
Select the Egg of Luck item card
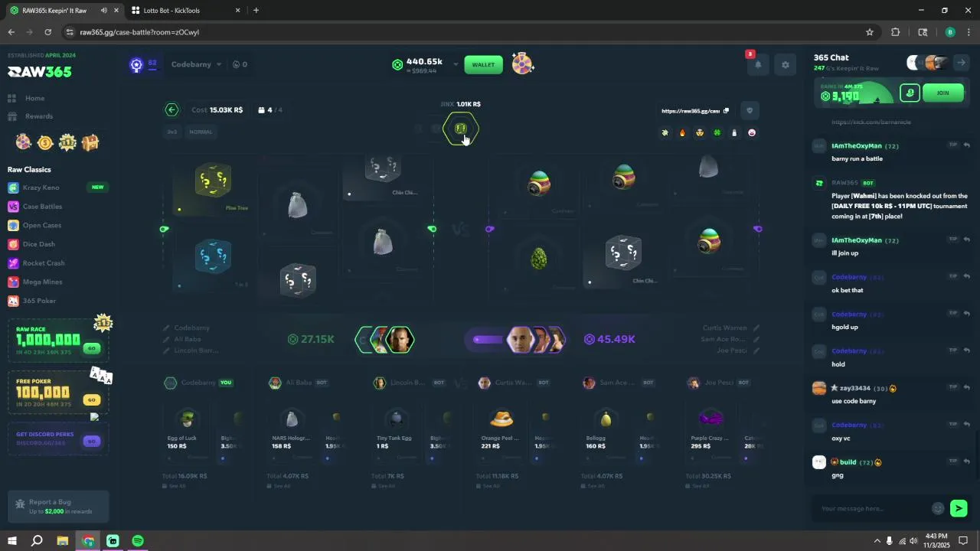187,432
